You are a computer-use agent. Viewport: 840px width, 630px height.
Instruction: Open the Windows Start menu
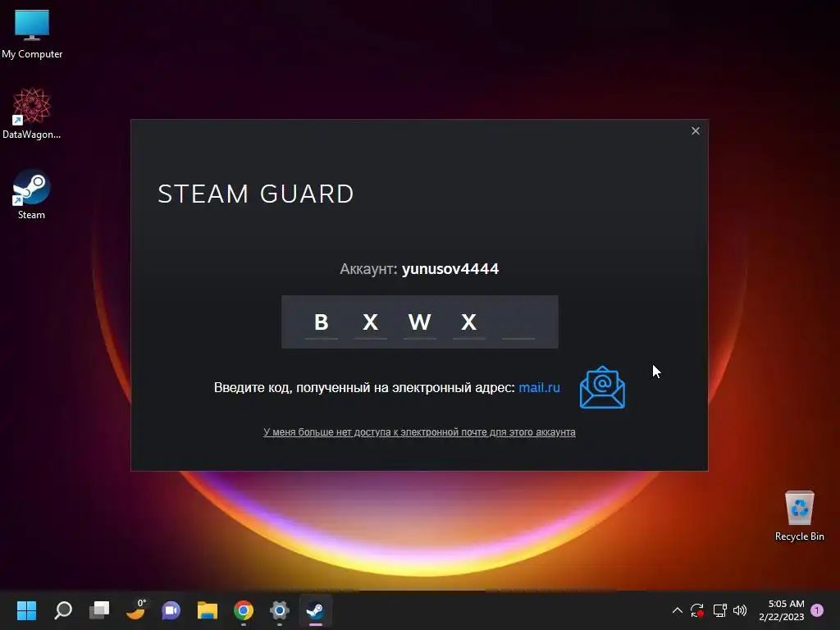coord(26,610)
